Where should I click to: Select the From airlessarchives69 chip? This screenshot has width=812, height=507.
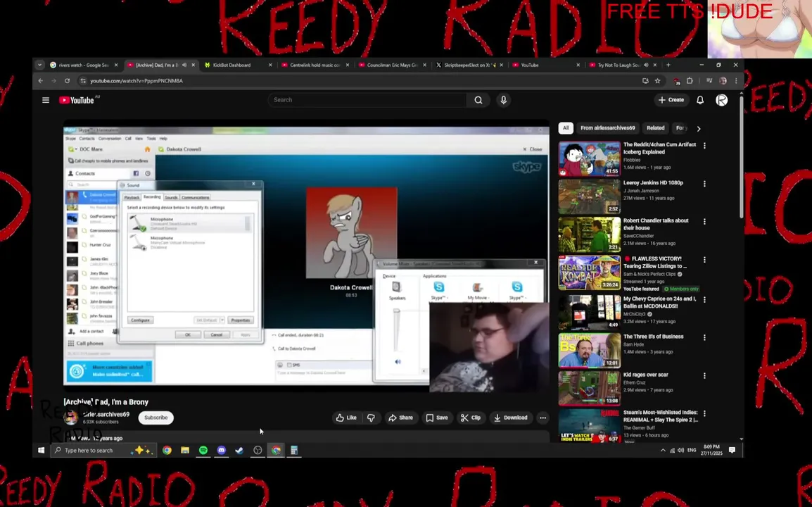point(607,128)
